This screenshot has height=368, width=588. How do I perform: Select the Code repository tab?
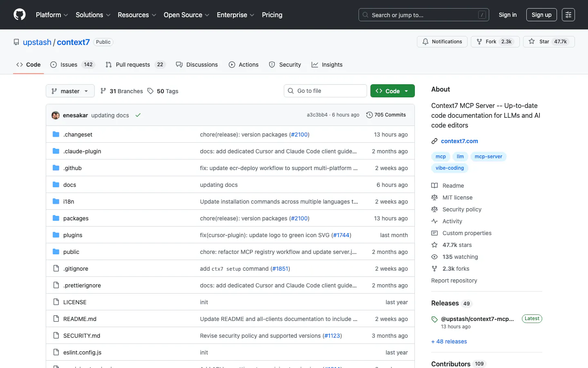click(x=29, y=65)
